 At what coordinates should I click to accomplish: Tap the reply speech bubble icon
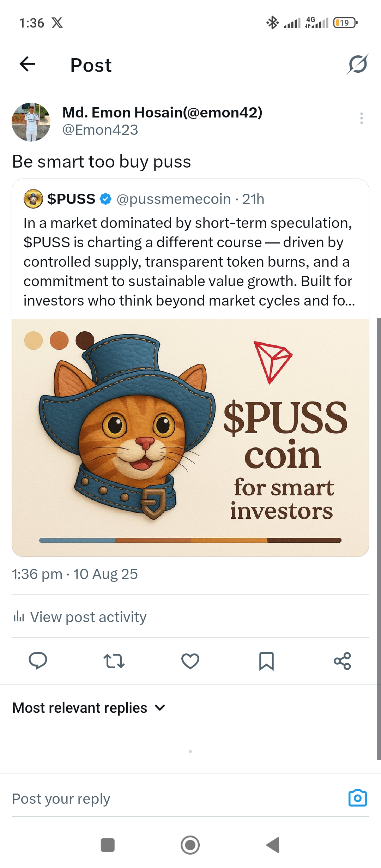pos(38,661)
